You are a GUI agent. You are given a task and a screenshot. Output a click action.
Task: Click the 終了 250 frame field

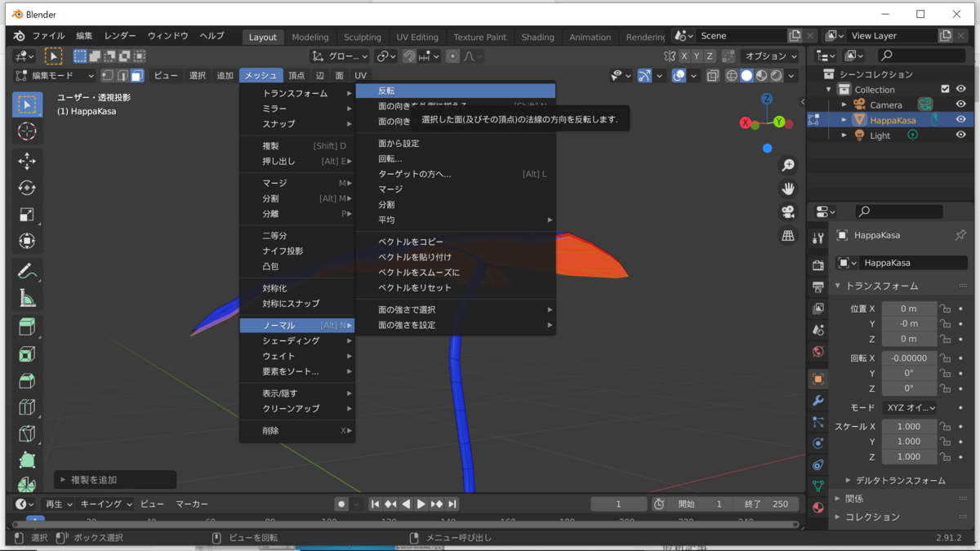point(767,504)
